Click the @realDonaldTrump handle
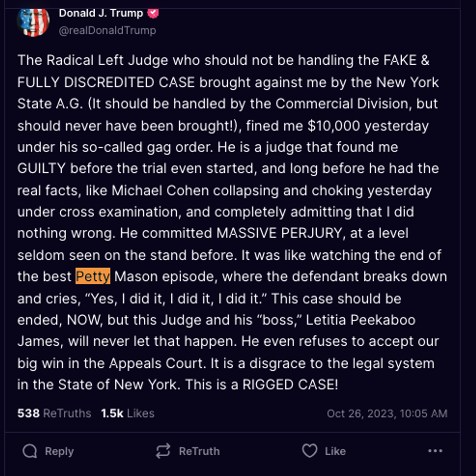 point(107,30)
